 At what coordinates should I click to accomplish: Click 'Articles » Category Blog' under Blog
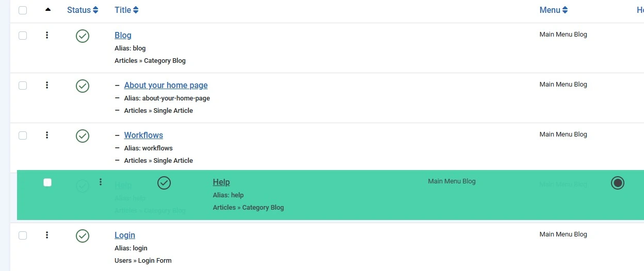tap(150, 60)
